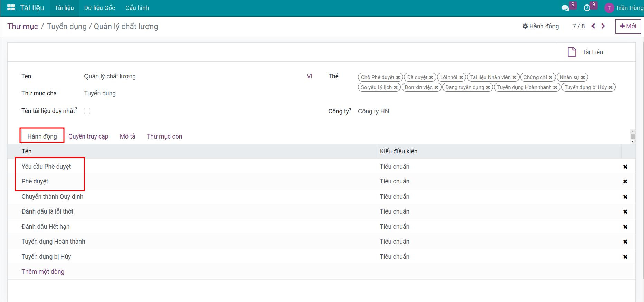Delete the 'Phê duyệt' action row
The height and width of the screenshot is (302, 644).
(625, 181)
